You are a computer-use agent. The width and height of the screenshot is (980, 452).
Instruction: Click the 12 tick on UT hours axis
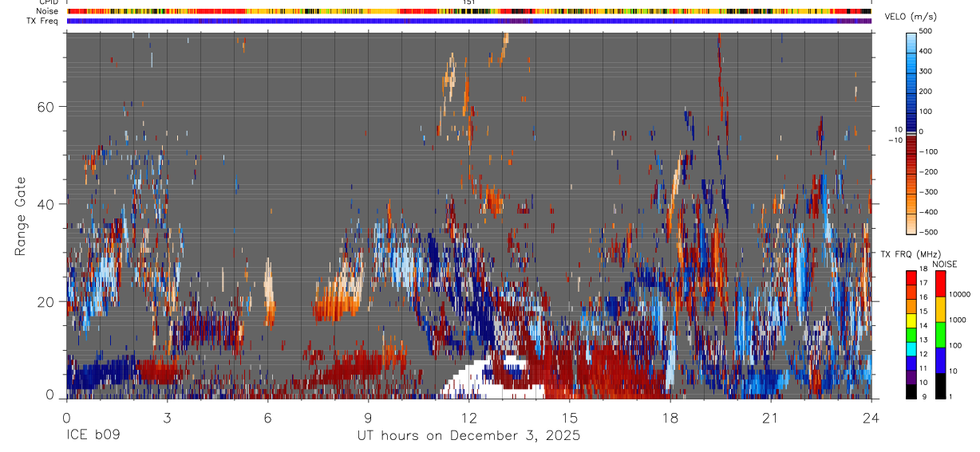click(468, 418)
